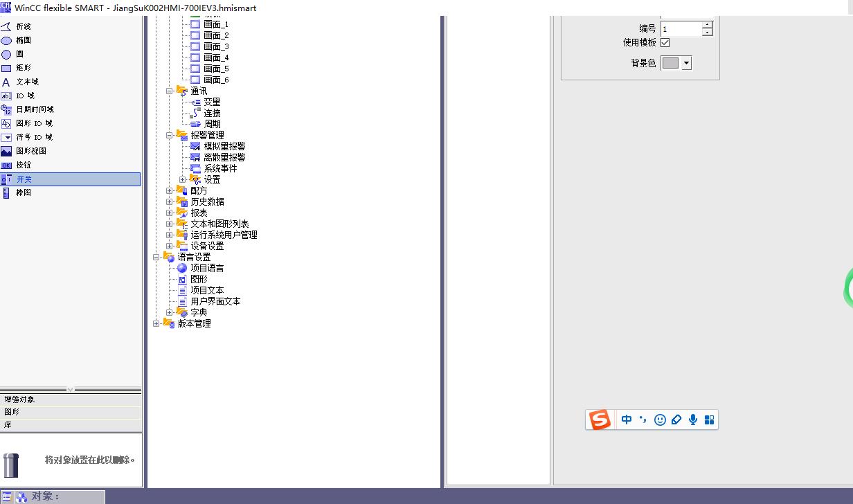Choose the 棒图 bar graph tool
The width and height of the screenshot is (853, 504).
(23, 192)
